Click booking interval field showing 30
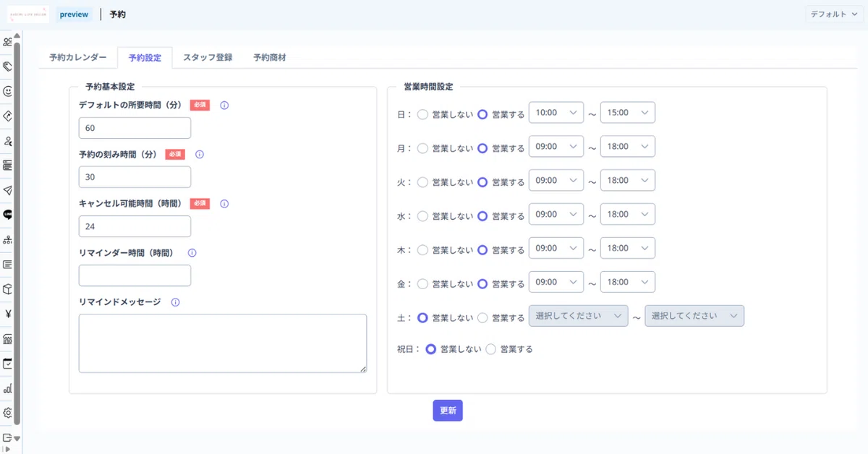Image resolution: width=868 pixels, height=454 pixels. coord(135,177)
